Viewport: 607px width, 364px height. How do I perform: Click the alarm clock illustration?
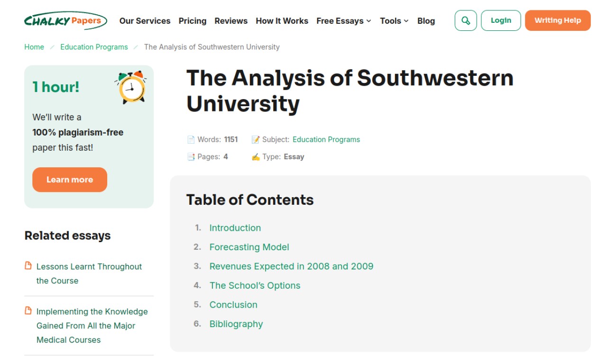(x=131, y=87)
